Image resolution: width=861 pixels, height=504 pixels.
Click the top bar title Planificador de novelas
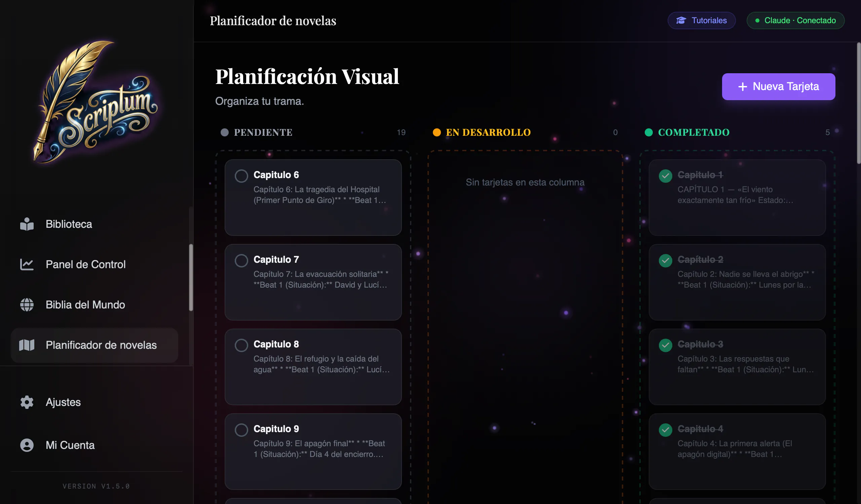(x=273, y=21)
